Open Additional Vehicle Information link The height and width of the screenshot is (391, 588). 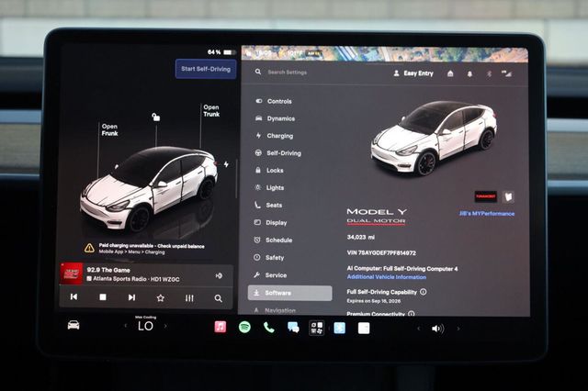click(x=387, y=277)
